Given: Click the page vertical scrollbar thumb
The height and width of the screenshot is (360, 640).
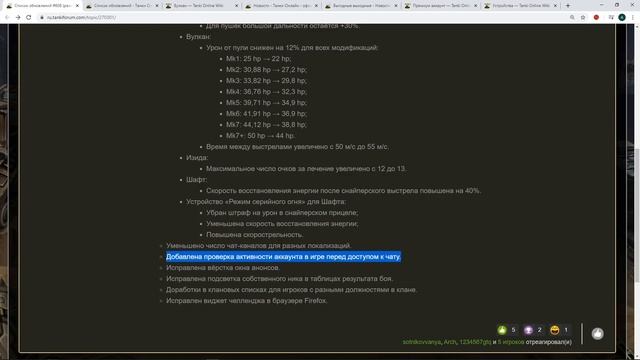Looking at the screenshot, I should click(x=637, y=216).
